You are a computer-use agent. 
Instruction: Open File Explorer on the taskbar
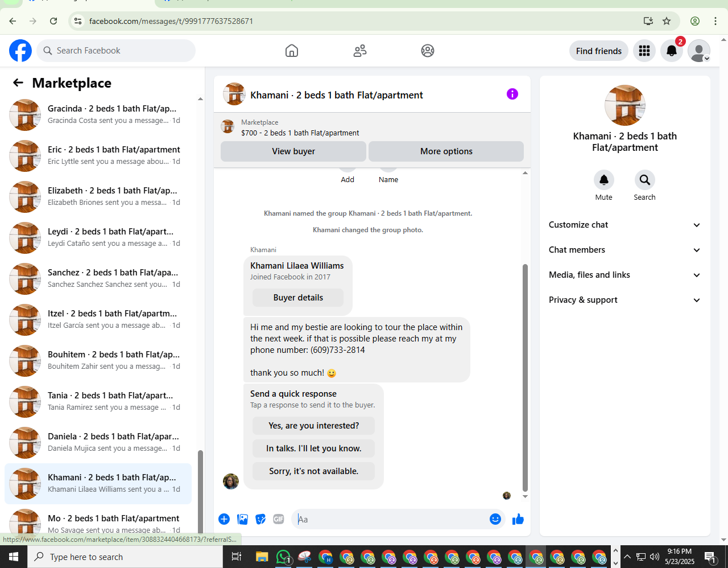coord(262,557)
